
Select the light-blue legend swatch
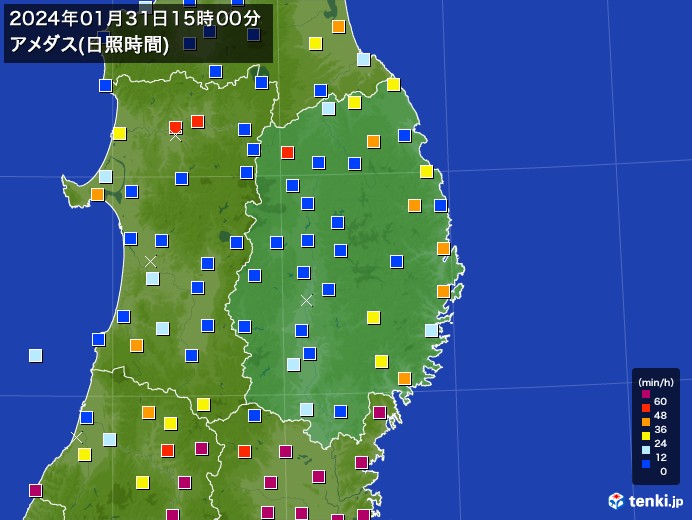(x=646, y=450)
